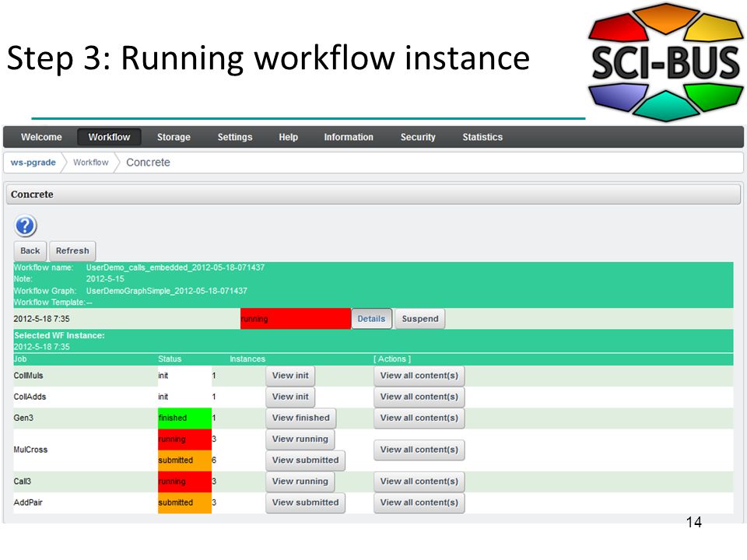View all content(s) of MulCross

click(x=419, y=450)
